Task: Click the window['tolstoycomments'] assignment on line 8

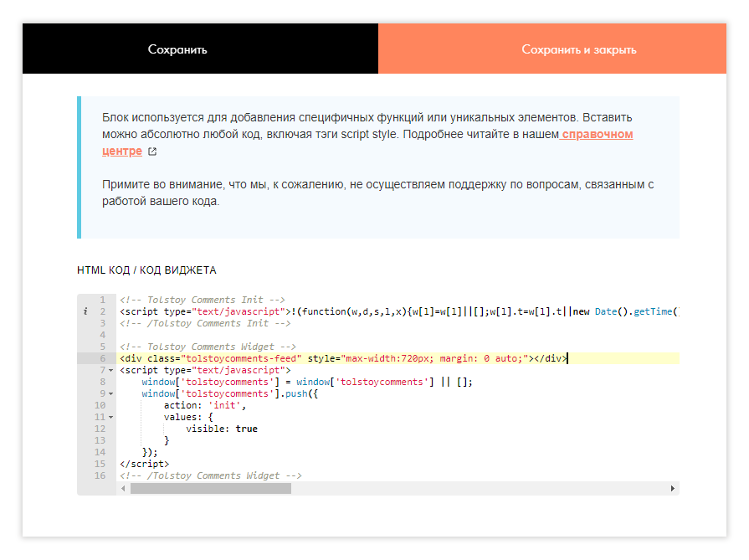Action: coord(307,383)
